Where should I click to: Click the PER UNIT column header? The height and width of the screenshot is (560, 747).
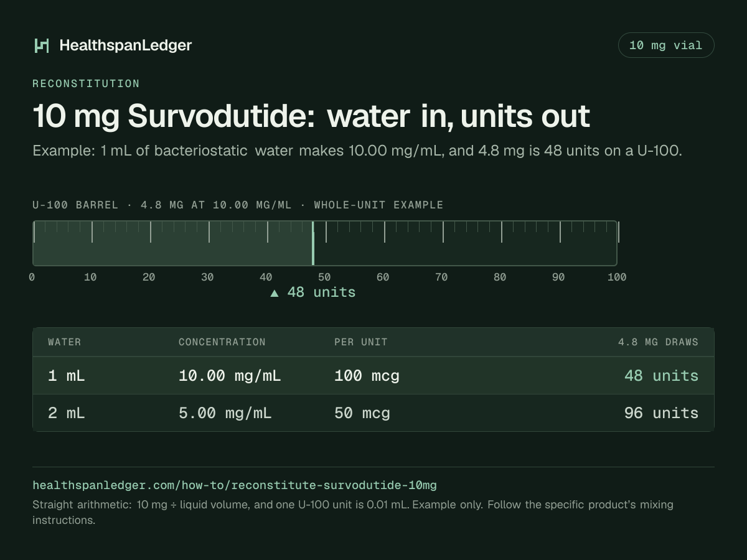point(361,342)
